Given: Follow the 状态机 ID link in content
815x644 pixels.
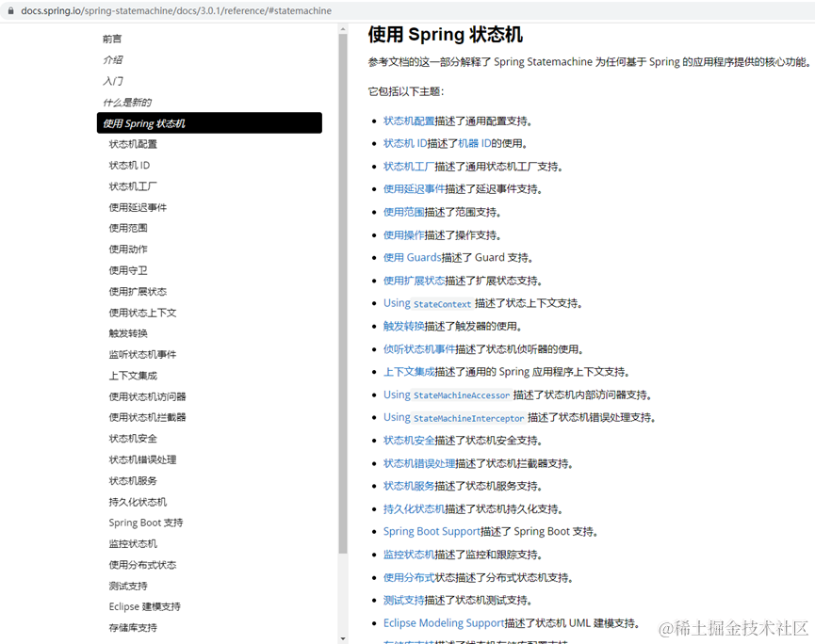Looking at the screenshot, I should 405,143.
